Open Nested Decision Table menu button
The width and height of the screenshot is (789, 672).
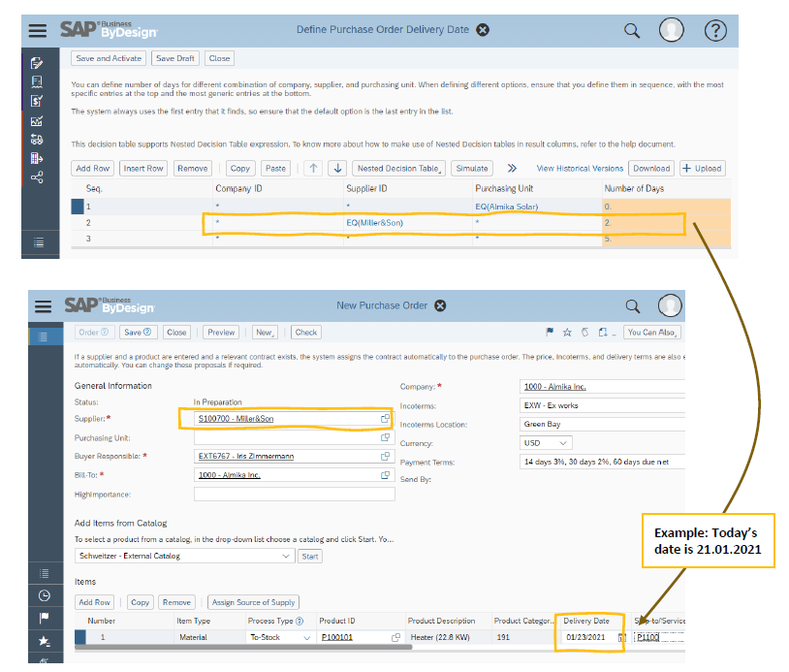click(398, 168)
